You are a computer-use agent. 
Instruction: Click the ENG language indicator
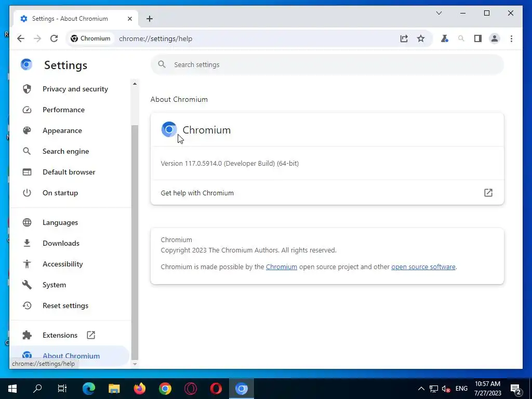[461, 389]
